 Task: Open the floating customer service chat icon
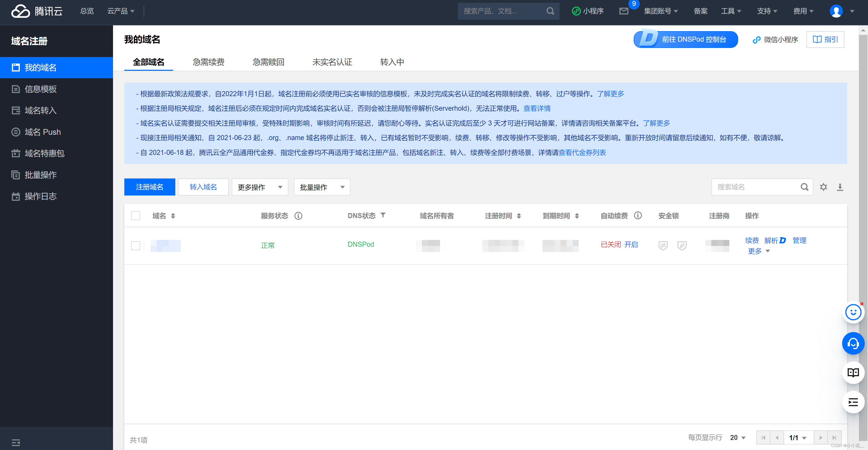853,343
